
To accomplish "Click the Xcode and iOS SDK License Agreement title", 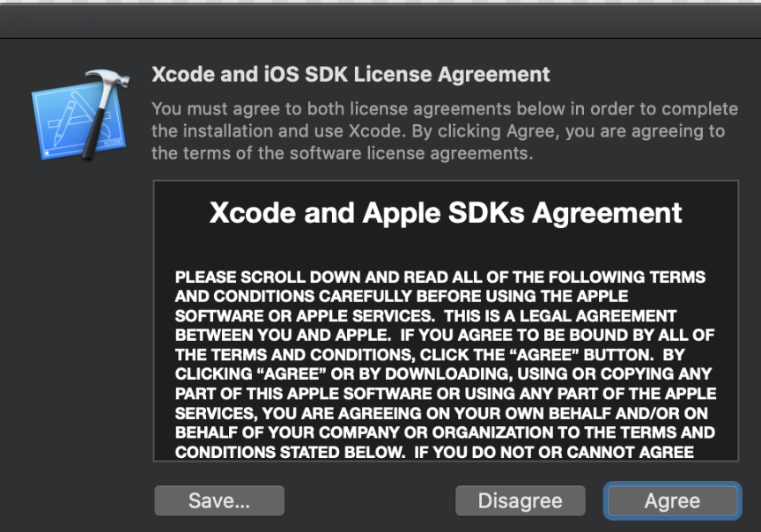I will click(x=350, y=75).
